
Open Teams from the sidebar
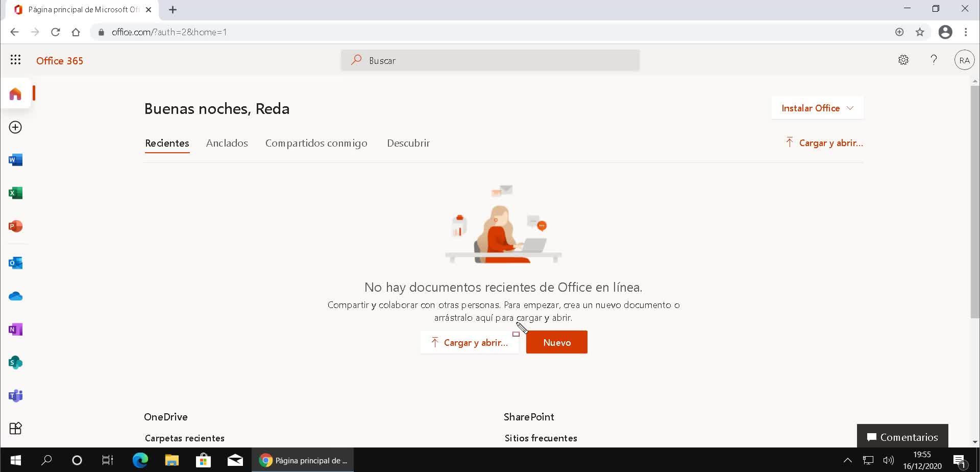click(15, 396)
